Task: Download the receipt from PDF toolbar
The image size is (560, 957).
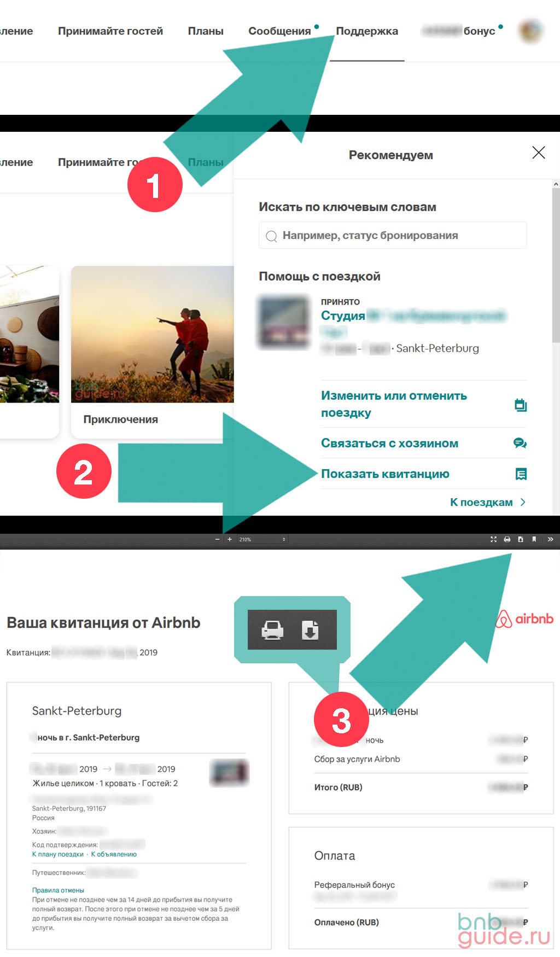Action: point(521,539)
